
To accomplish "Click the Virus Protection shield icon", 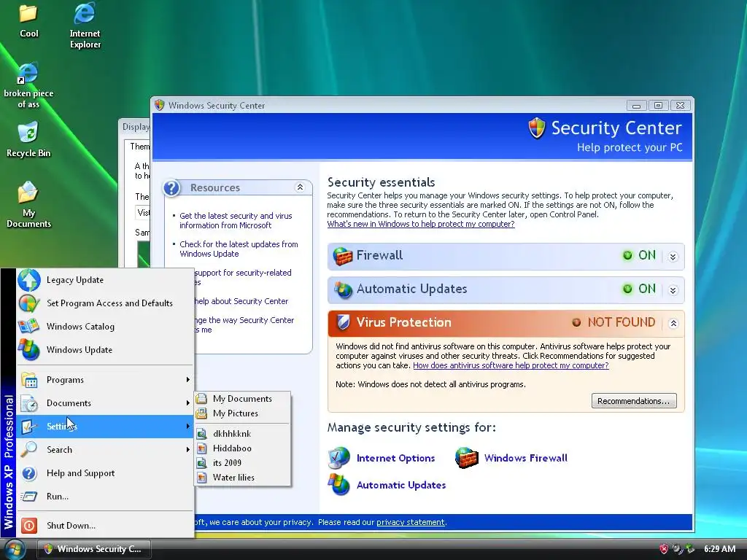I will pos(343,322).
